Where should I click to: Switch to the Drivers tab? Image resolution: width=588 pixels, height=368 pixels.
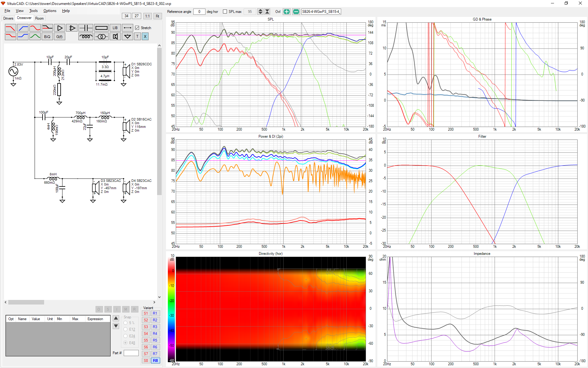(8, 18)
